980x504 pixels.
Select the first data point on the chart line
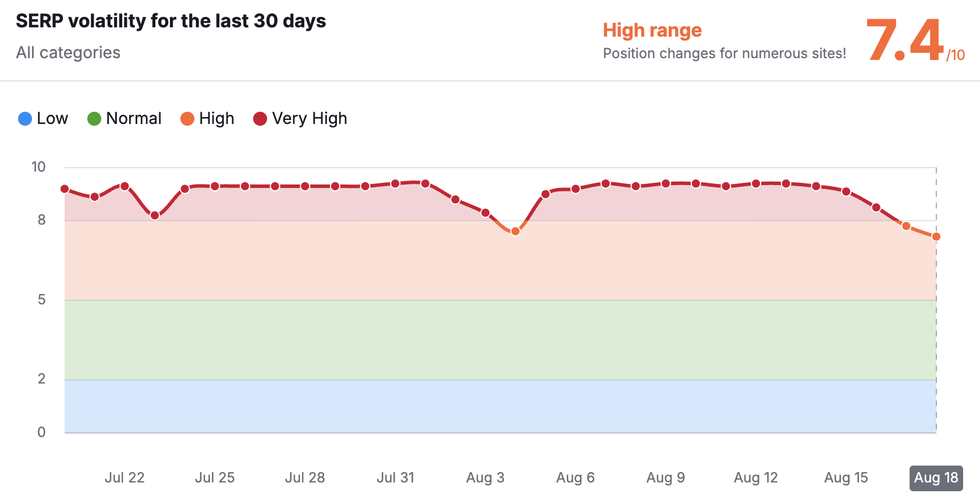pyautogui.click(x=65, y=189)
